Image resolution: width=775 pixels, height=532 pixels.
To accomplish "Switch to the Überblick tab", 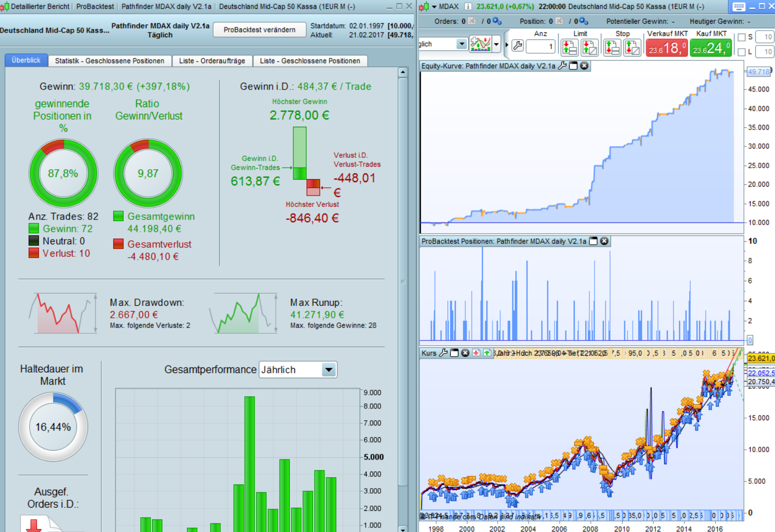I will (26, 60).
